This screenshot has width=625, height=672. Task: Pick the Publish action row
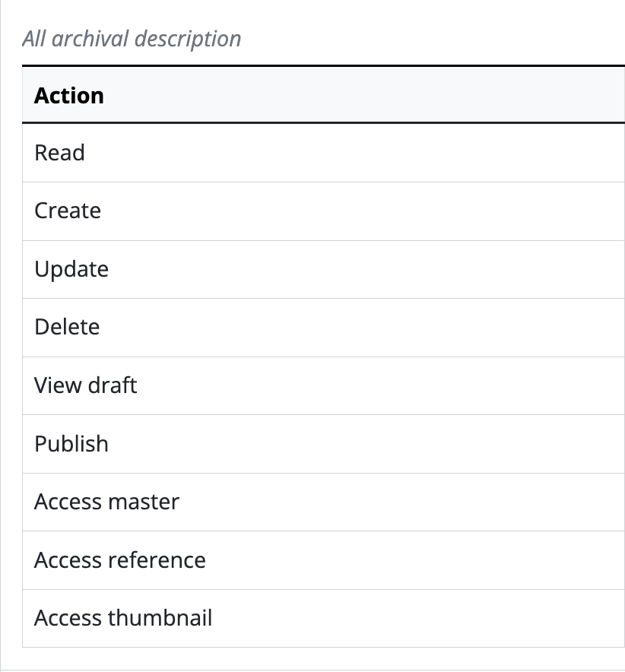(71, 444)
